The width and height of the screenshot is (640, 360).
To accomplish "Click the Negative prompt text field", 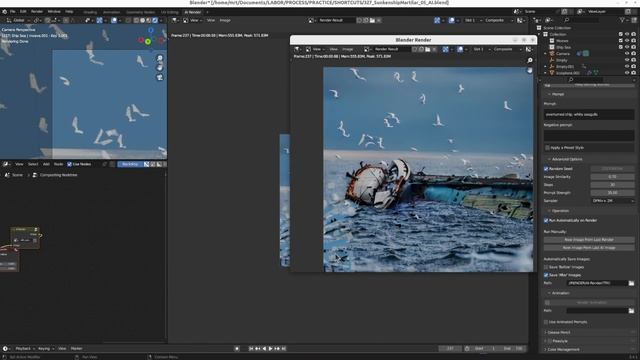I will click(x=589, y=136).
